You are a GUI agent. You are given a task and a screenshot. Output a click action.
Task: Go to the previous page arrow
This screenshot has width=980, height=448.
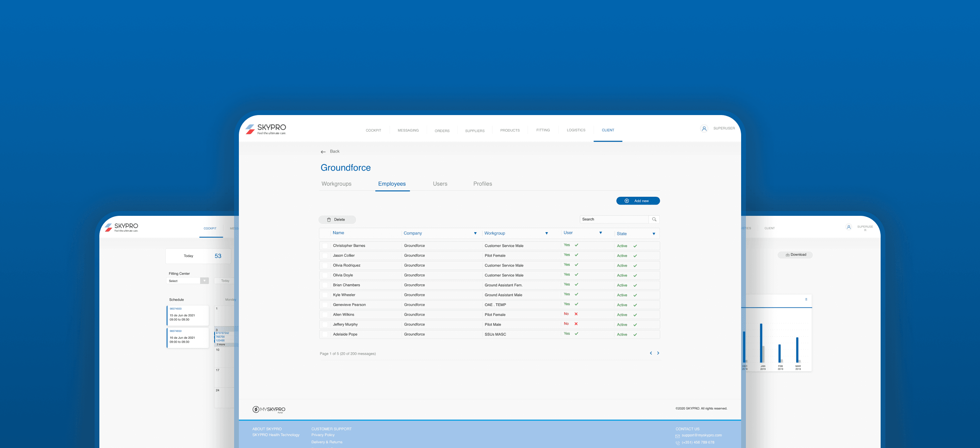651,353
